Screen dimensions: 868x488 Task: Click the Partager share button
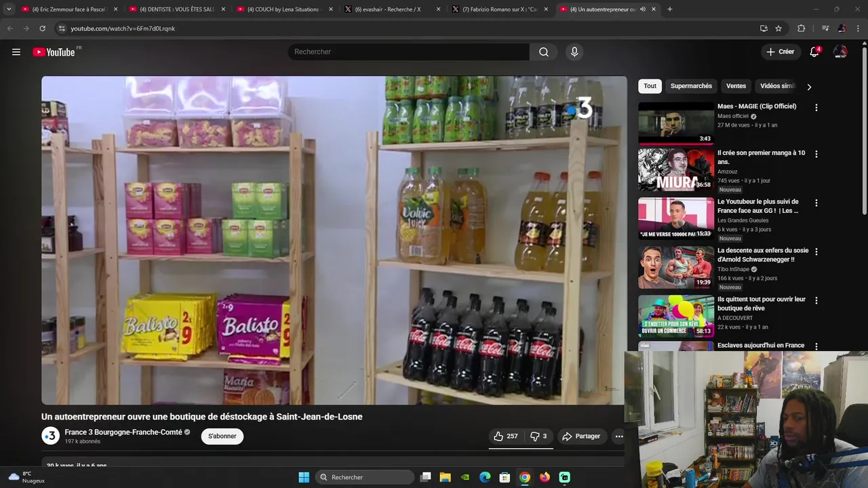(581, 436)
